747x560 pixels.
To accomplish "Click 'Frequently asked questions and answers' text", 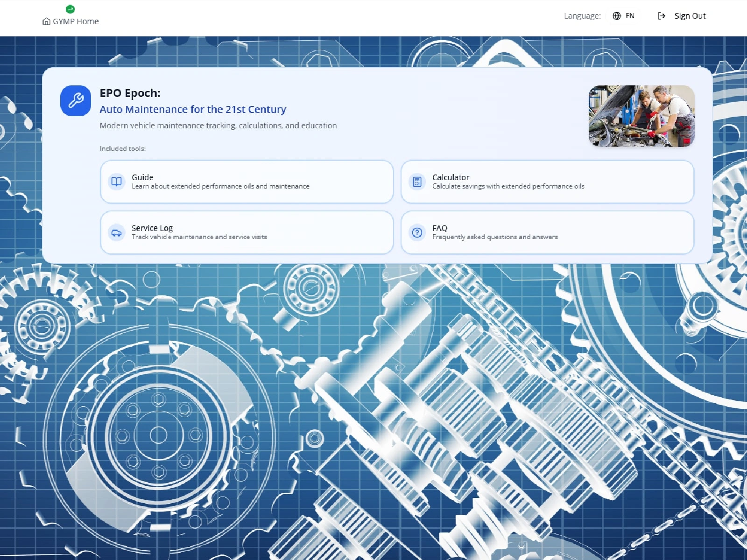I will (x=495, y=237).
